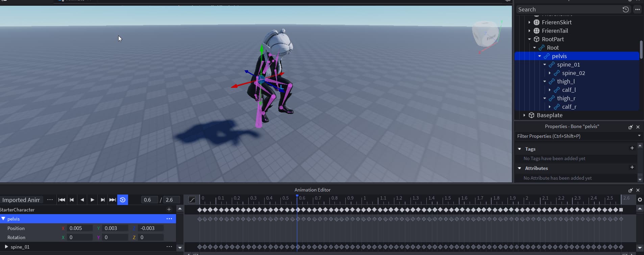Play animation in reverse
Screen dimensions: 644x255
pos(82,200)
